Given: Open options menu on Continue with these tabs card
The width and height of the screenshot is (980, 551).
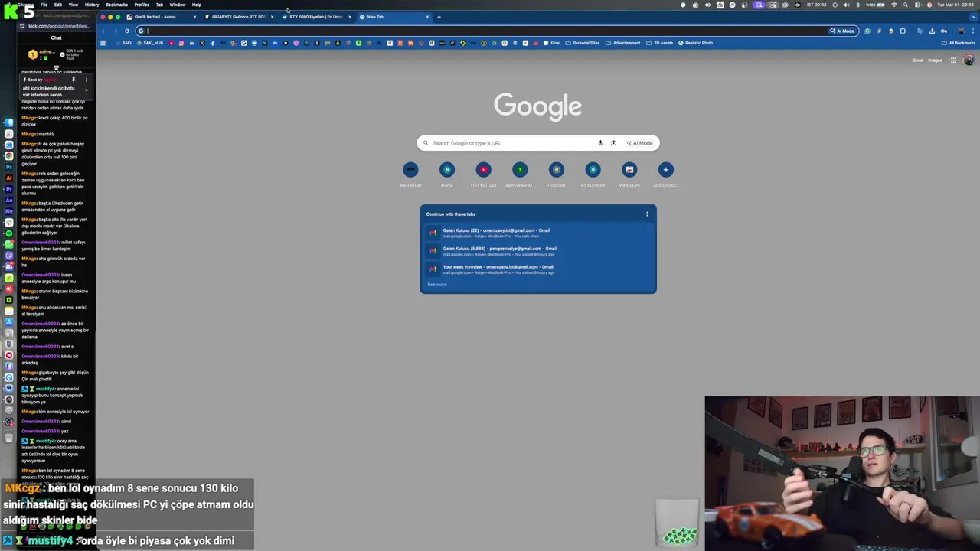Looking at the screenshot, I should pos(647,214).
